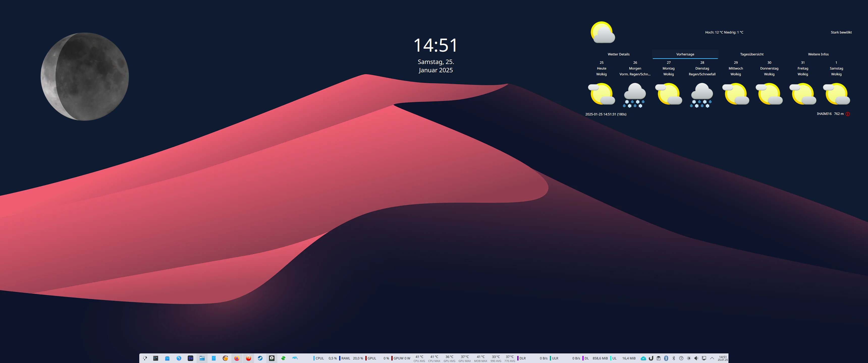
Task: Click the panel clock showing 14:51
Action: pyautogui.click(x=722, y=358)
